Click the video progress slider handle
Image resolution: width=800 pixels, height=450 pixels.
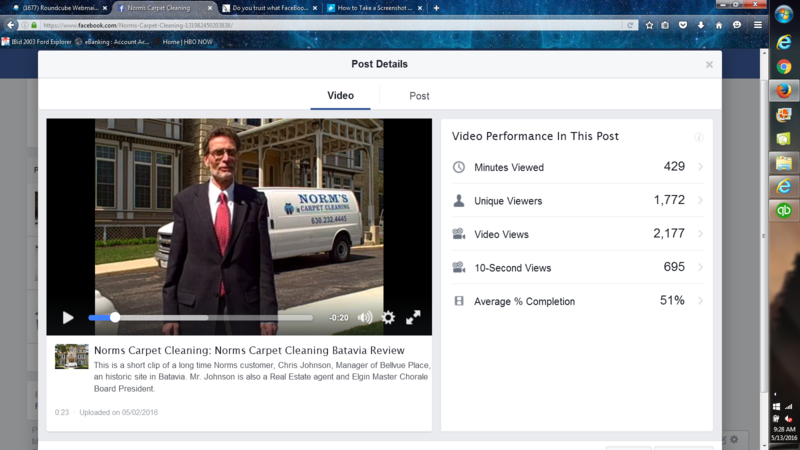tap(115, 317)
